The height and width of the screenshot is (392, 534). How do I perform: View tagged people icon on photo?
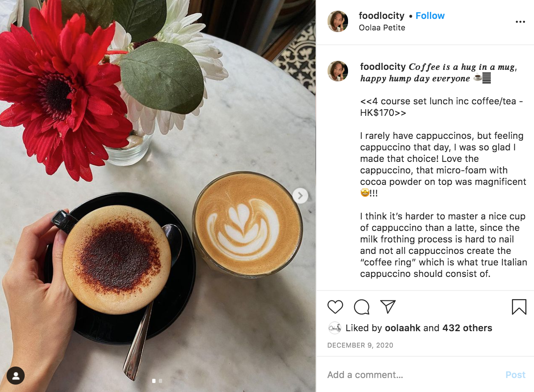point(16,376)
